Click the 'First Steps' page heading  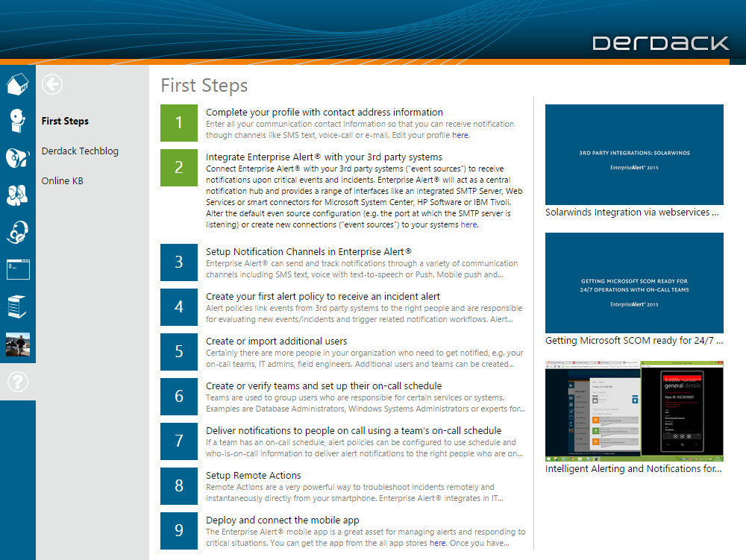(204, 86)
